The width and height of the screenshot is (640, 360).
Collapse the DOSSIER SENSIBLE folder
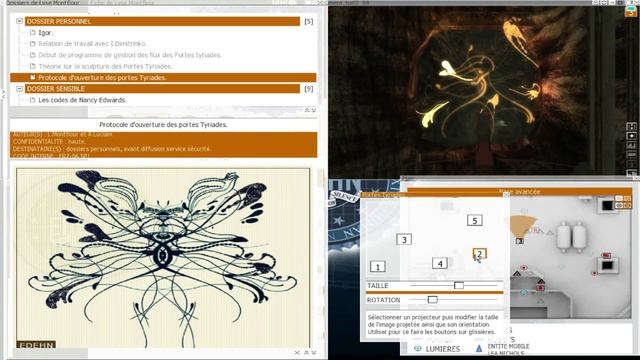[x=19, y=88]
